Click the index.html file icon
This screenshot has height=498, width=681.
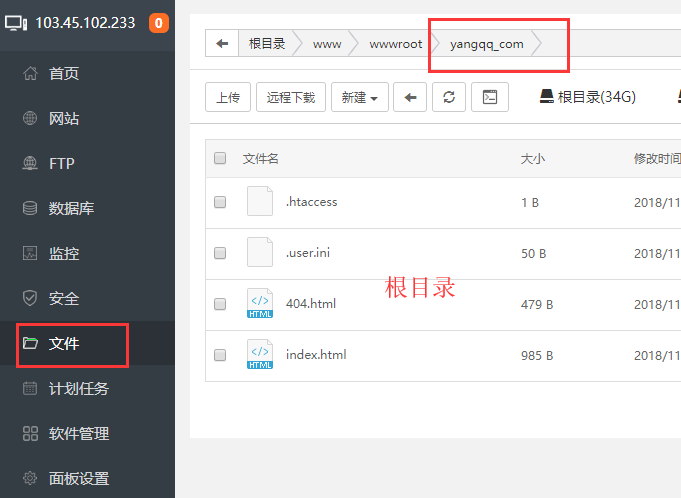[x=260, y=355]
